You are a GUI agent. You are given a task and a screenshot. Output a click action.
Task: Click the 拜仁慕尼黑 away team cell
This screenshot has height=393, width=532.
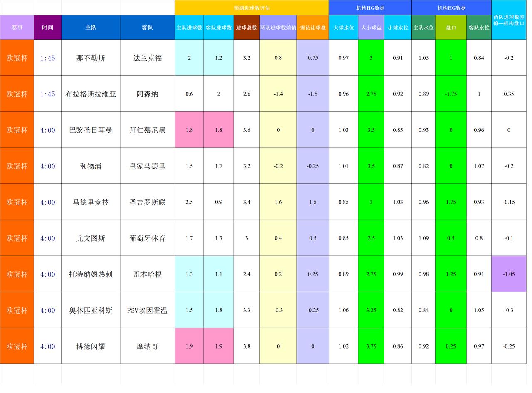click(147, 130)
